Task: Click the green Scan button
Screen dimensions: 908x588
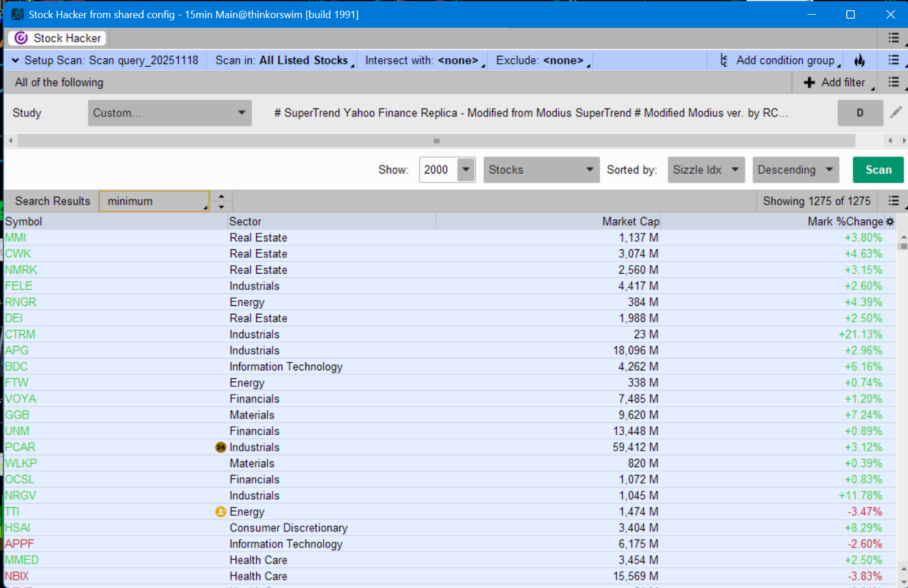Action: (878, 170)
